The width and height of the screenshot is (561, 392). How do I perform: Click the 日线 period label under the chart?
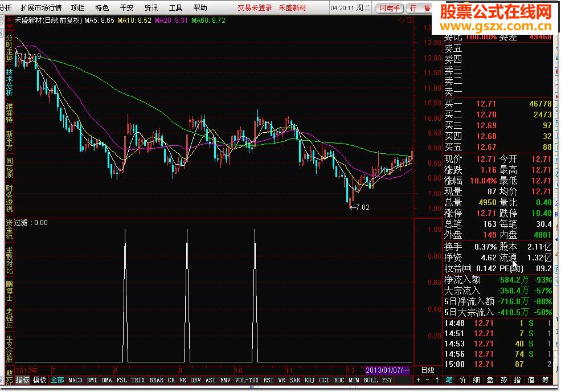[x=428, y=370]
